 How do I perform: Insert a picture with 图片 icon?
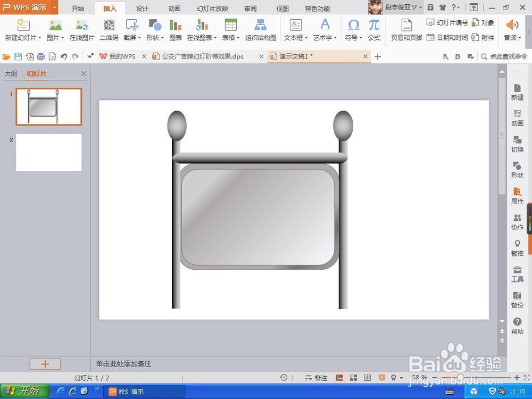tap(55, 25)
